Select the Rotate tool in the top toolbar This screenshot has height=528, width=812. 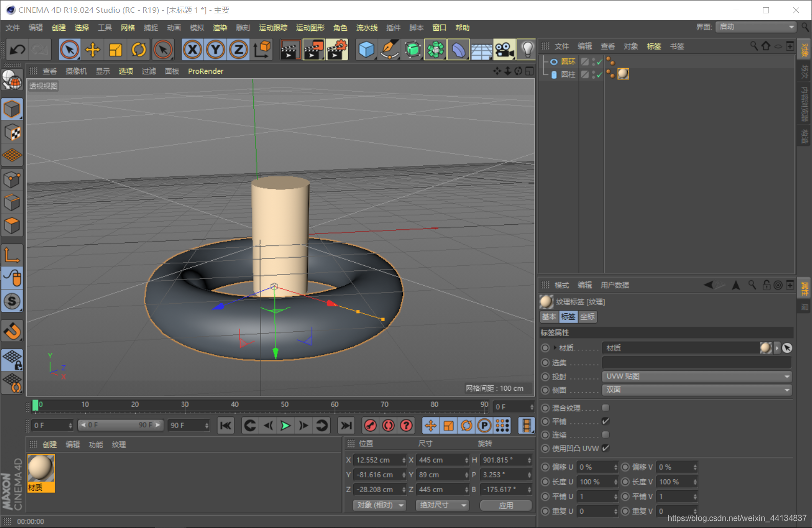[x=139, y=50]
